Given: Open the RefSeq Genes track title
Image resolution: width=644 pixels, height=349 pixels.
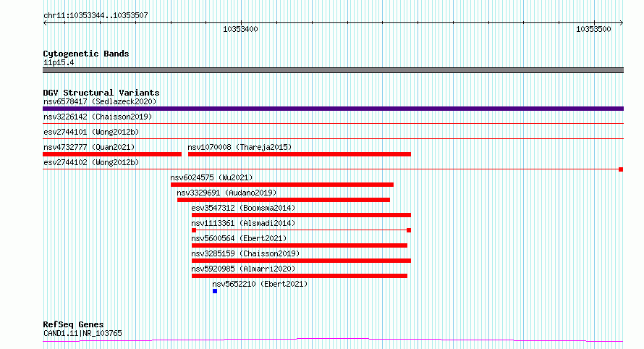Looking at the screenshot, I should [x=74, y=324].
